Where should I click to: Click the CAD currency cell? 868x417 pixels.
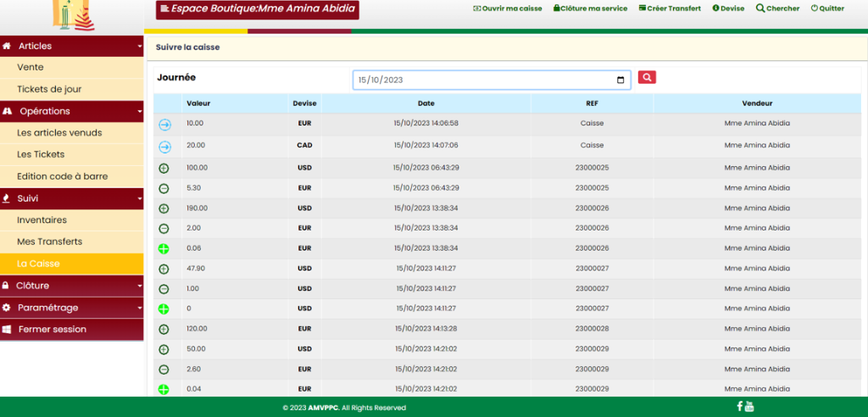click(x=304, y=145)
